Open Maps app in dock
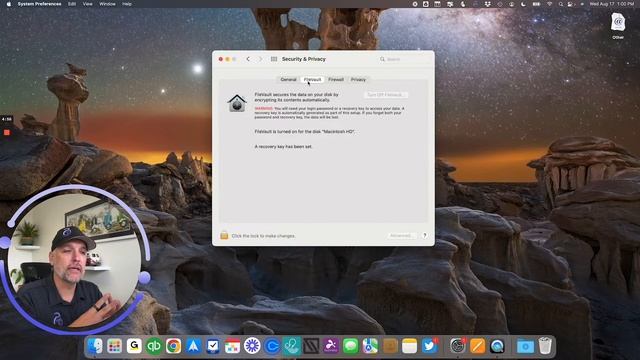Screen dimensions: 640x360 coord(370,346)
